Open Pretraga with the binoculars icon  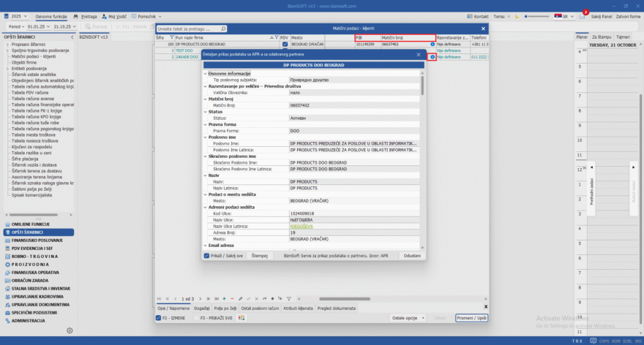tap(85, 15)
